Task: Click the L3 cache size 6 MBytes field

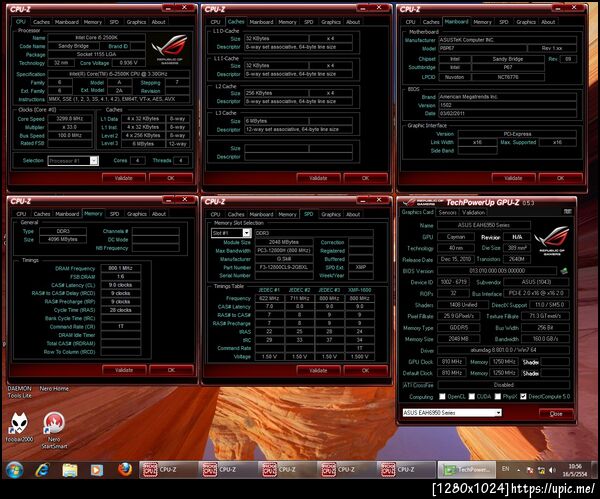Action: pyautogui.click(x=276, y=121)
